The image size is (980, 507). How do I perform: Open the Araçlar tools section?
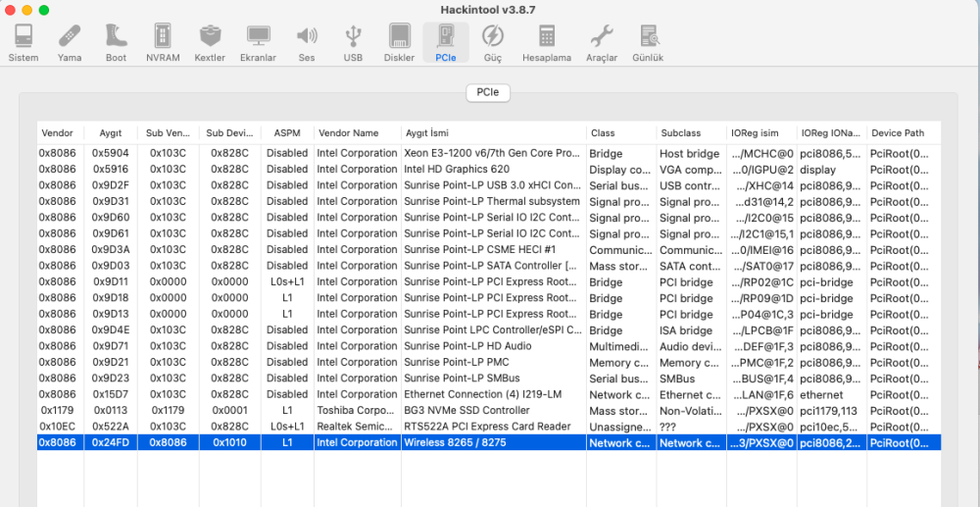[x=602, y=42]
